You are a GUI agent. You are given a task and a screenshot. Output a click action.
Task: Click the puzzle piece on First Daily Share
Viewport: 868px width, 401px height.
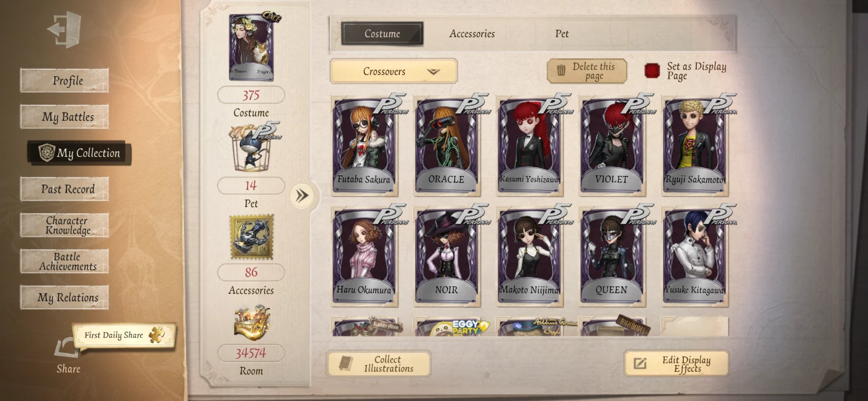point(157,335)
